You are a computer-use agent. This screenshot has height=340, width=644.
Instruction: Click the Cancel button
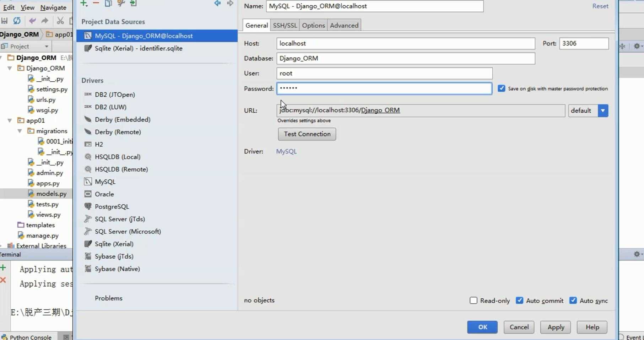pyautogui.click(x=519, y=327)
